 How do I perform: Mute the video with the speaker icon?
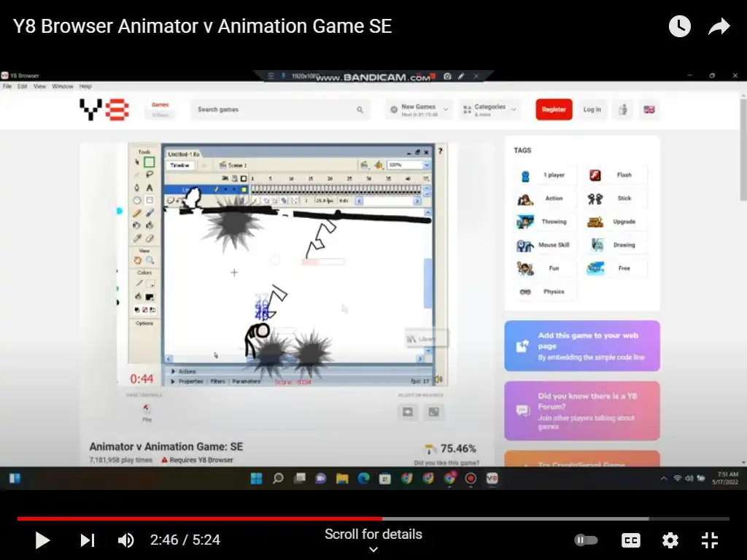point(125,540)
